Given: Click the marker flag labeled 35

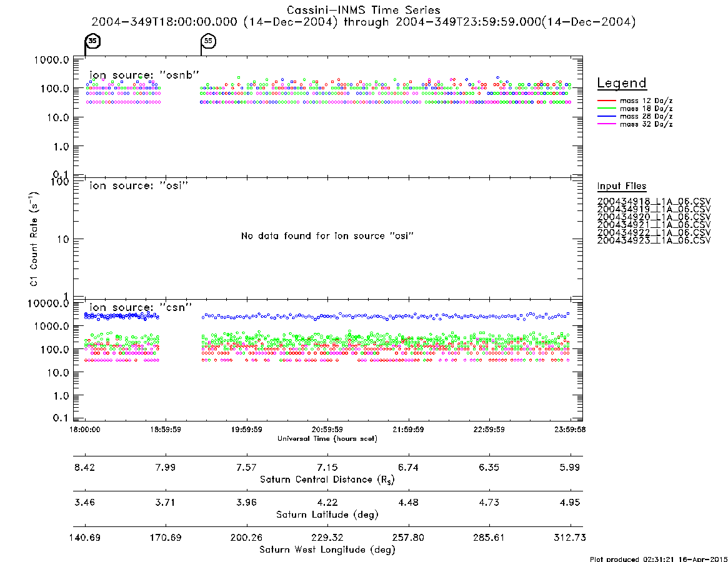Looking at the screenshot, I should click(92, 41).
